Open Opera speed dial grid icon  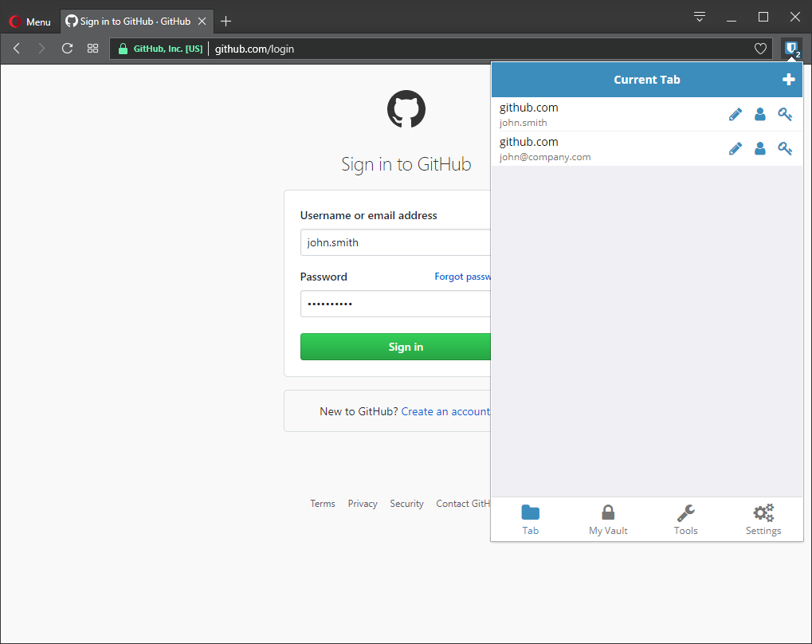(x=93, y=49)
